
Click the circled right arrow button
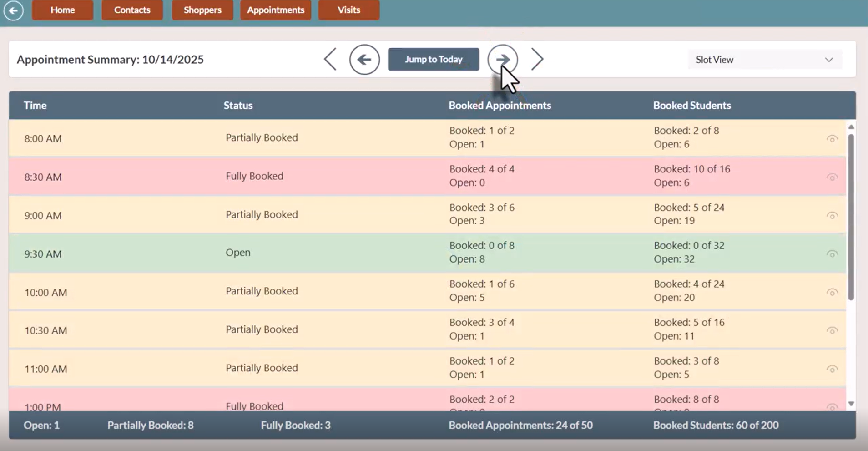[502, 59]
